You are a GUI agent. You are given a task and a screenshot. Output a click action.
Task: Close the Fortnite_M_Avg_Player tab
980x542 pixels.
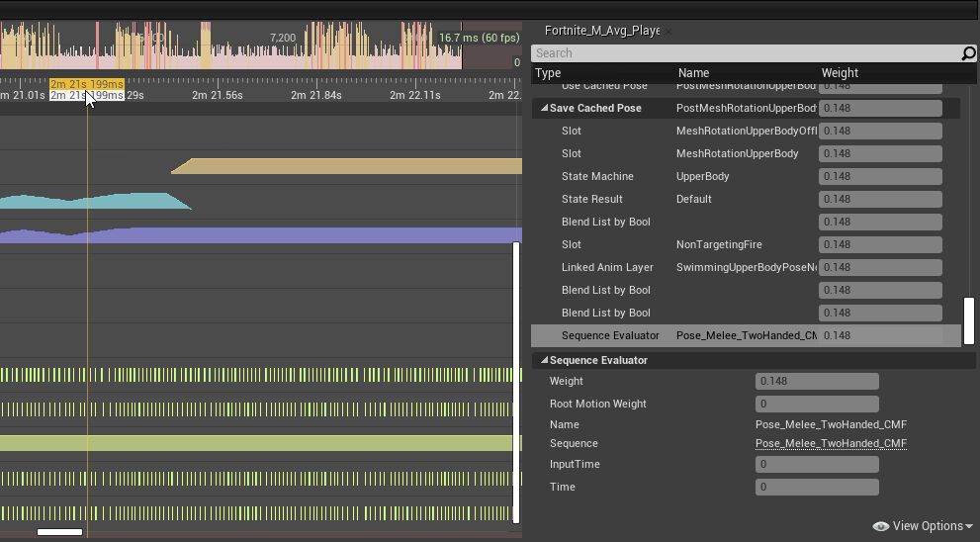pos(668,31)
